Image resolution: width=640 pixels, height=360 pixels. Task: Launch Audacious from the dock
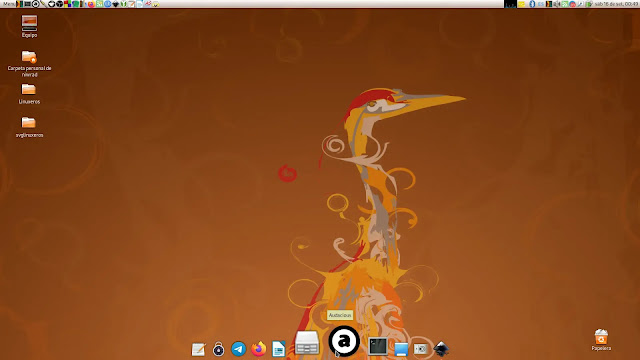pyautogui.click(x=344, y=341)
